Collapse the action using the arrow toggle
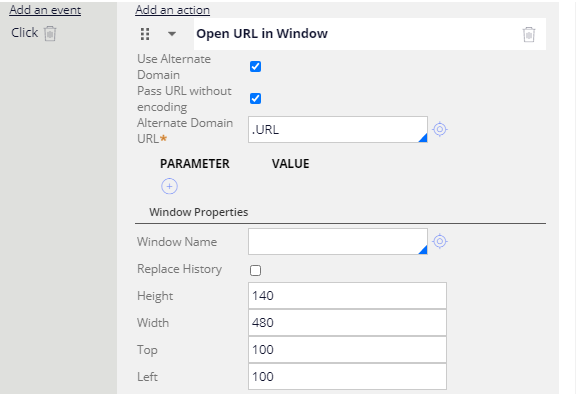Screen dimensions: 576x394 point(172,34)
